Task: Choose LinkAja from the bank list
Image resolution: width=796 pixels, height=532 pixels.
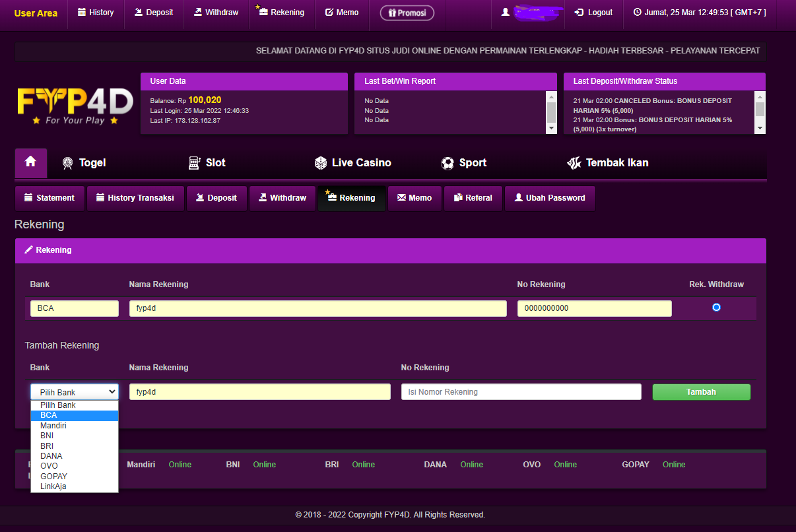Action: (75, 486)
